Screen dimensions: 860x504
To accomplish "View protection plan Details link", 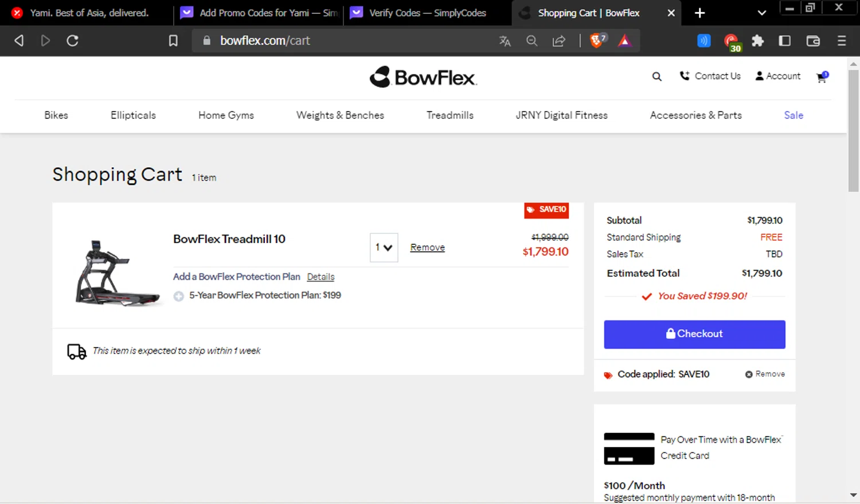I will click(320, 277).
